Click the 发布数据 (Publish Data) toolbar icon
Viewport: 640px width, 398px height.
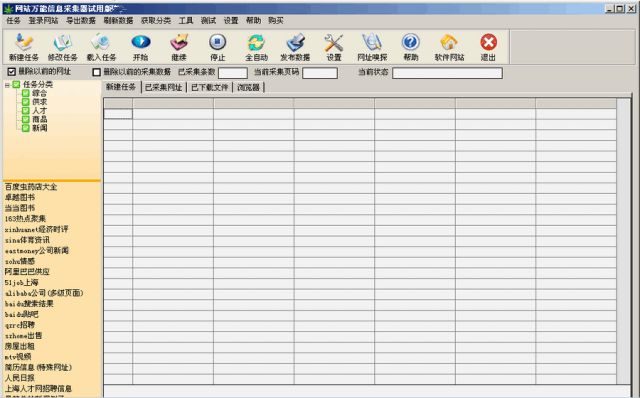tap(295, 42)
